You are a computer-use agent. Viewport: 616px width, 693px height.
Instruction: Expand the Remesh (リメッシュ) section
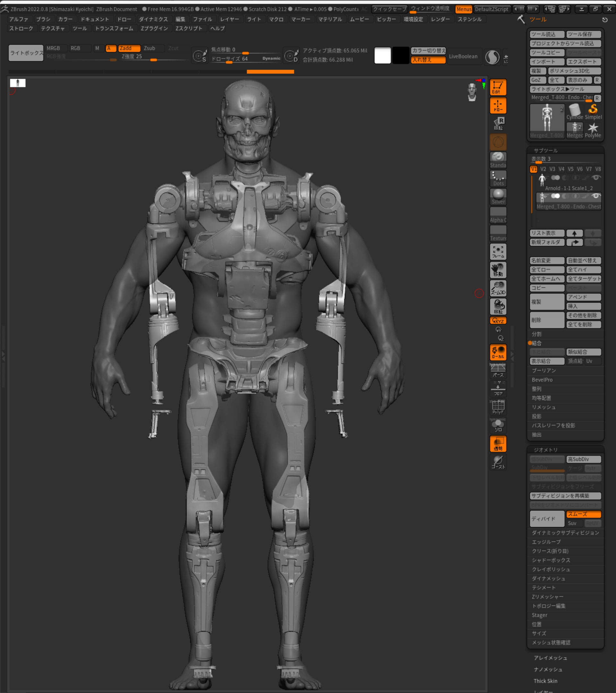543,407
